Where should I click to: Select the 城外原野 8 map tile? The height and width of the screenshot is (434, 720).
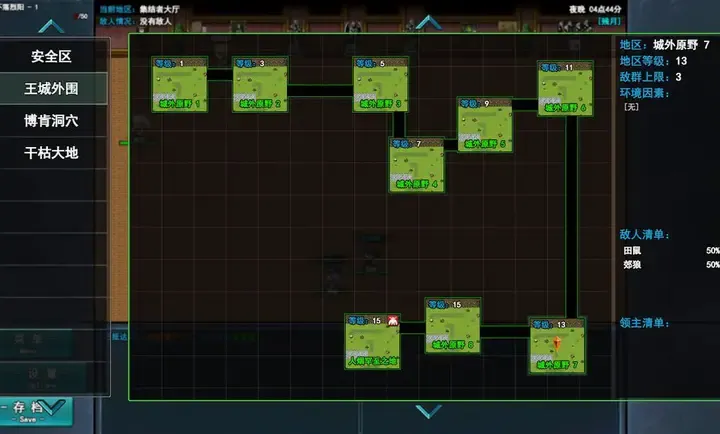coord(453,326)
